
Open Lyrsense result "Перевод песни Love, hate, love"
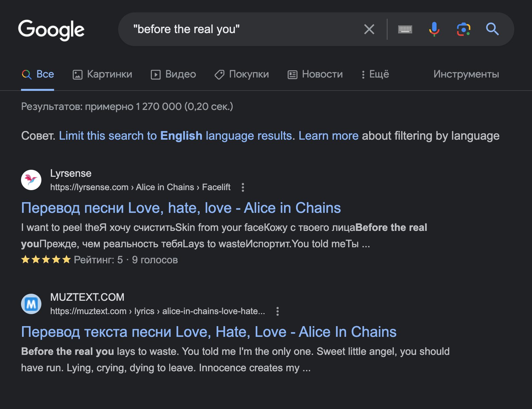click(181, 208)
